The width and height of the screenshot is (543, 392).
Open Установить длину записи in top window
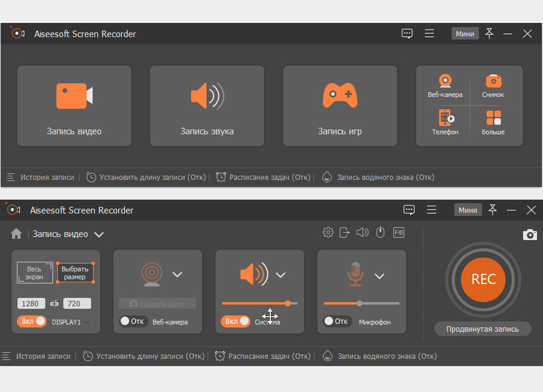click(146, 177)
